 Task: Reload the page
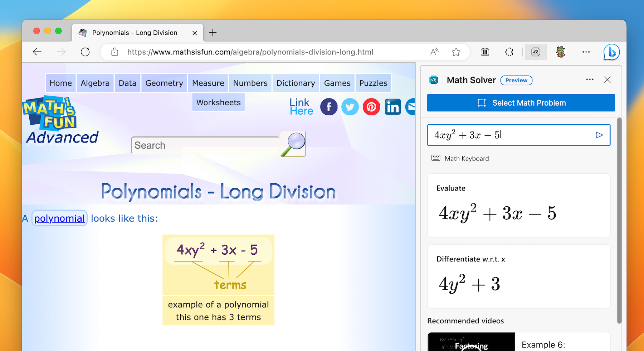pyautogui.click(x=85, y=52)
